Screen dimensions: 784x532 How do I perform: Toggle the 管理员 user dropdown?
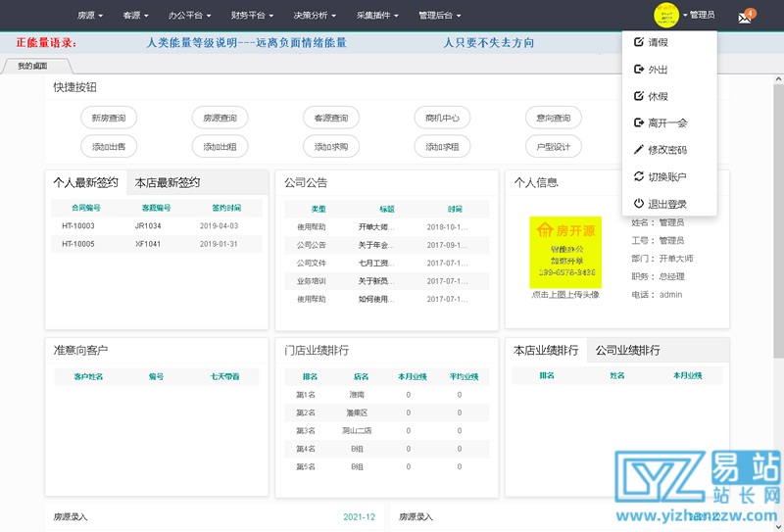click(699, 15)
